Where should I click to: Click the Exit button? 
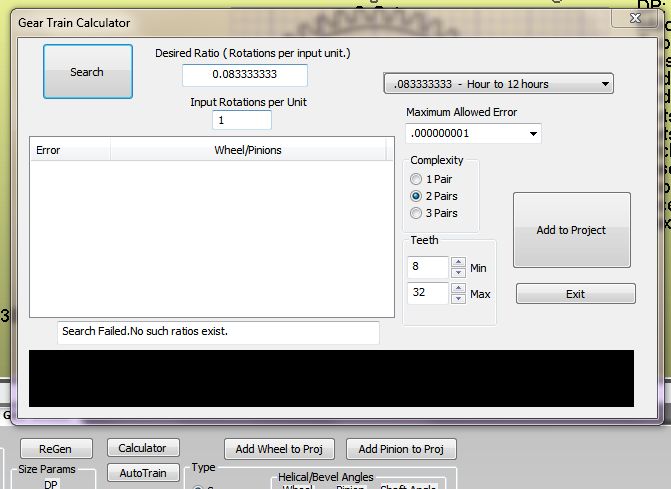tap(575, 294)
